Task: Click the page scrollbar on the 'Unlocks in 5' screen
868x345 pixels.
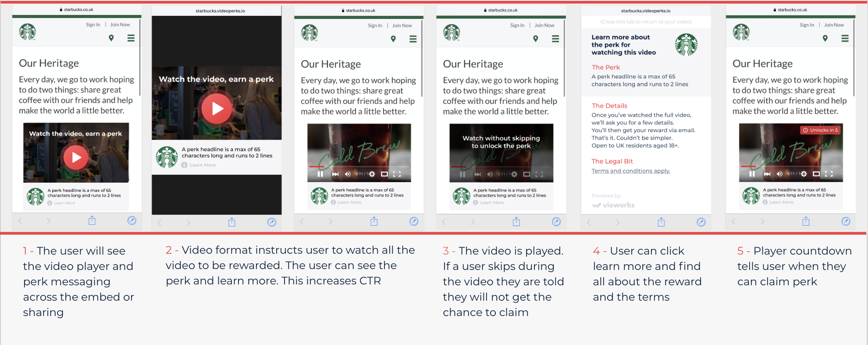Action: click(x=854, y=57)
